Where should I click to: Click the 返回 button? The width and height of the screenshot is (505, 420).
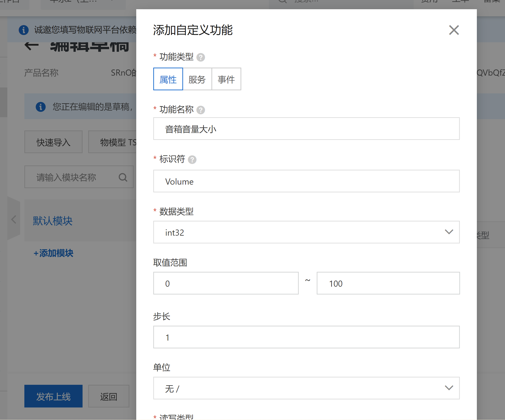[109, 396]
